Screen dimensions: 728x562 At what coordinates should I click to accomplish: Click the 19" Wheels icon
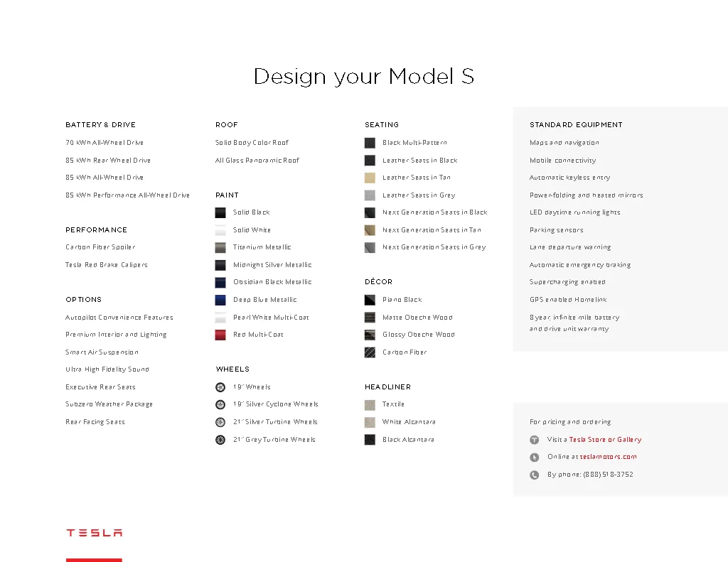220,387
